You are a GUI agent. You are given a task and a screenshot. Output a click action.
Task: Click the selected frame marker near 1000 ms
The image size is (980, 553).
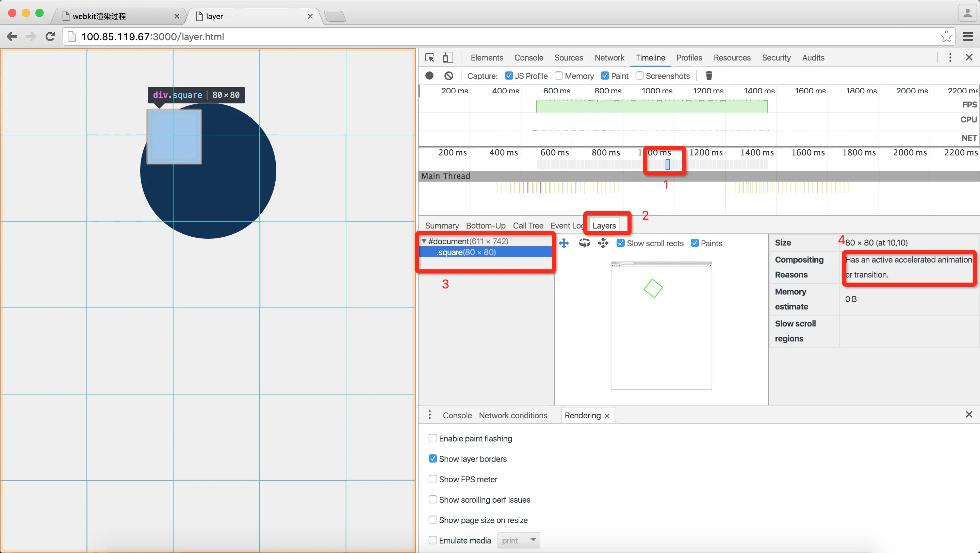pos(667,165)
